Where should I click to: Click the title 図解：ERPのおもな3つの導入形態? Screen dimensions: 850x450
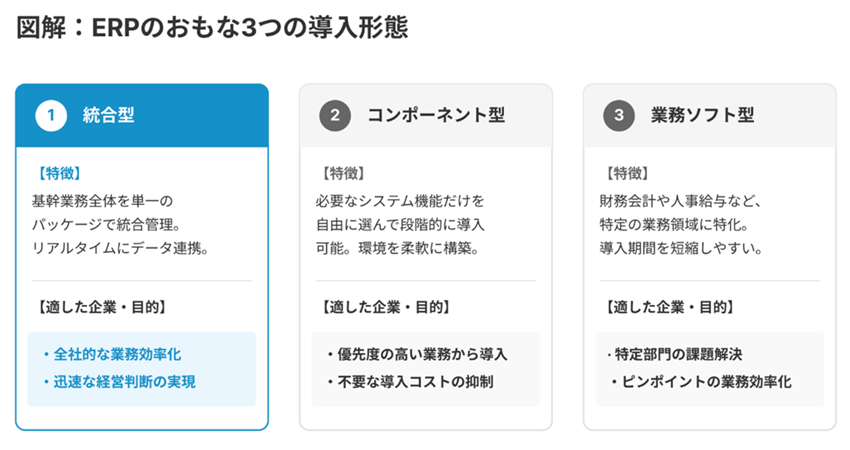212,28
